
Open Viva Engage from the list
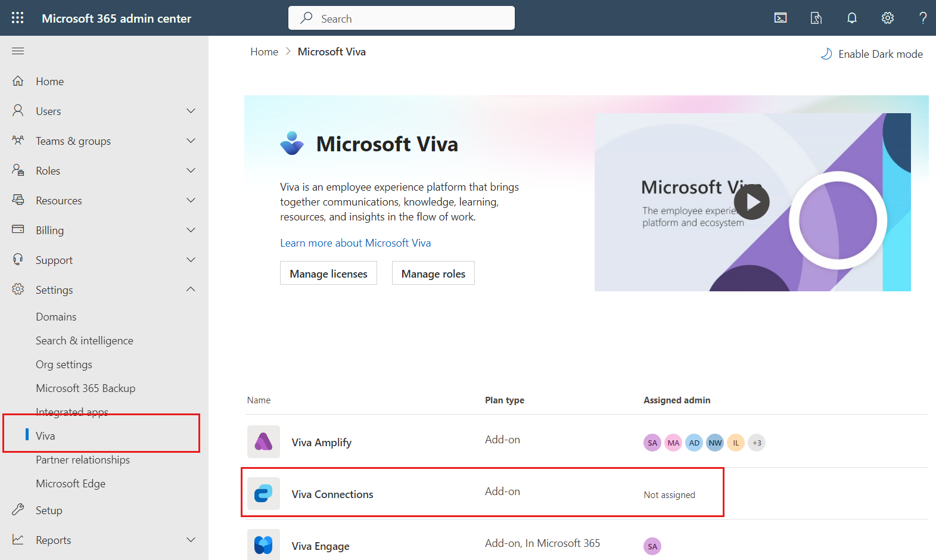pos(321,546)
